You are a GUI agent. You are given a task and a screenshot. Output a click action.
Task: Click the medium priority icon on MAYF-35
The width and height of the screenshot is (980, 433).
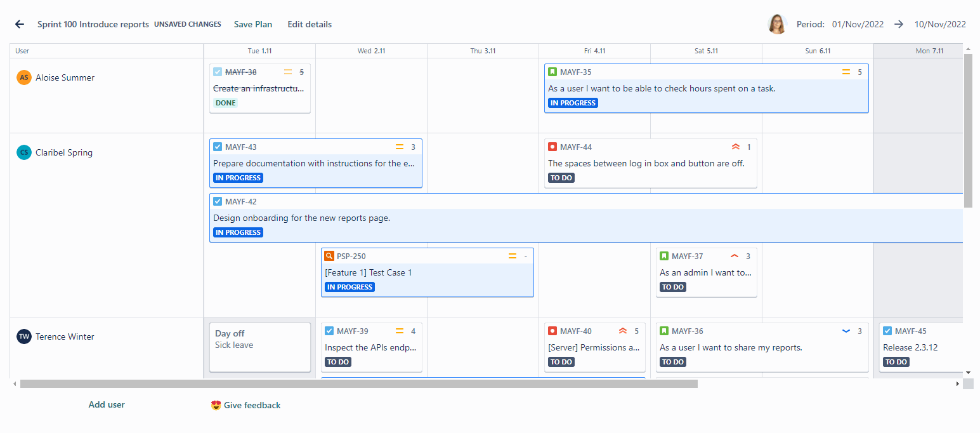pos(846,72)
